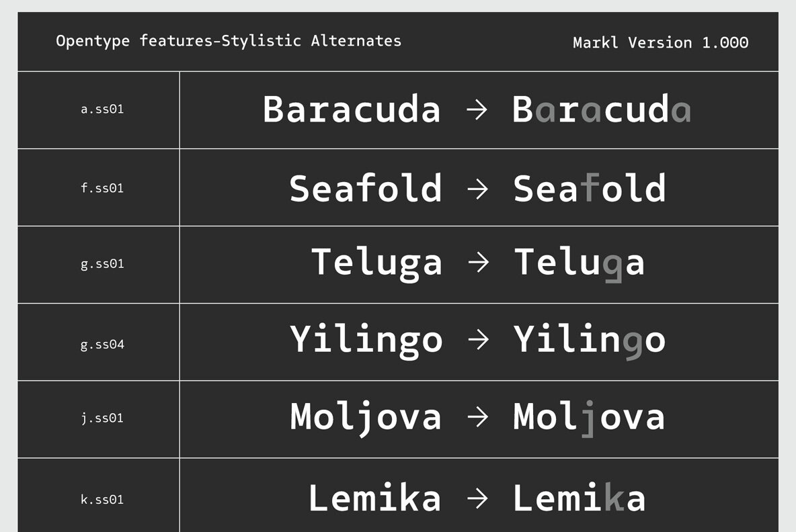Click the alternate Teluga word with gray g
796x532 pixels.
[x=580, y=263]
